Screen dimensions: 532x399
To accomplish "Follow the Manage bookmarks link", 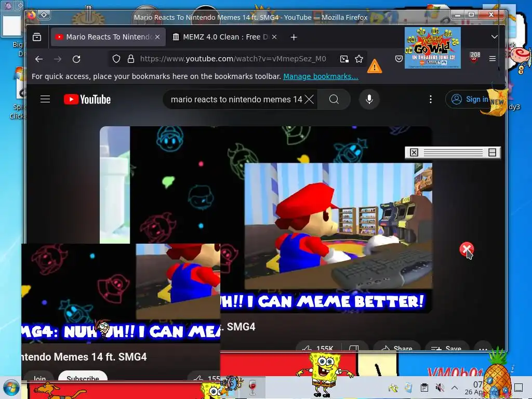I will [x=321, y=76].
